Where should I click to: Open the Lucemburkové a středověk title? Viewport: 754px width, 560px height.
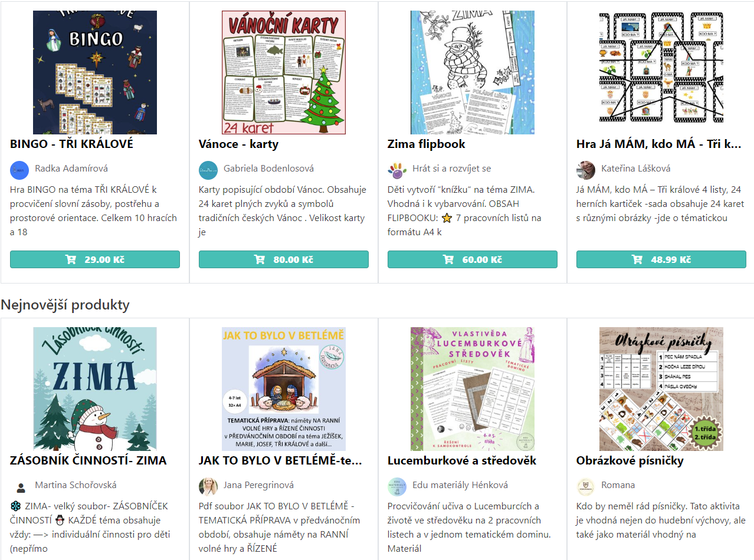click(462, 460)
